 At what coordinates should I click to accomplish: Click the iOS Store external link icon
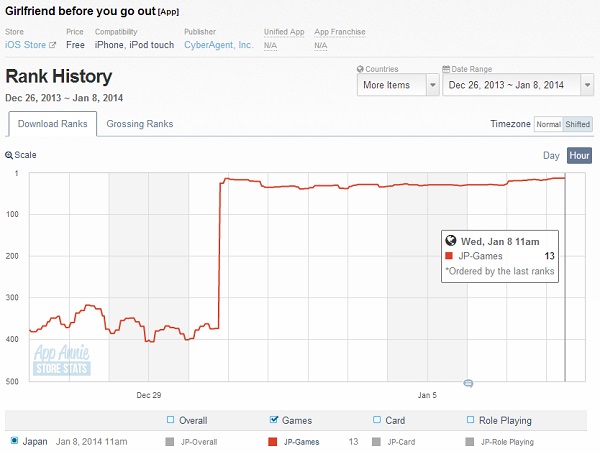[x=53, y=46]
